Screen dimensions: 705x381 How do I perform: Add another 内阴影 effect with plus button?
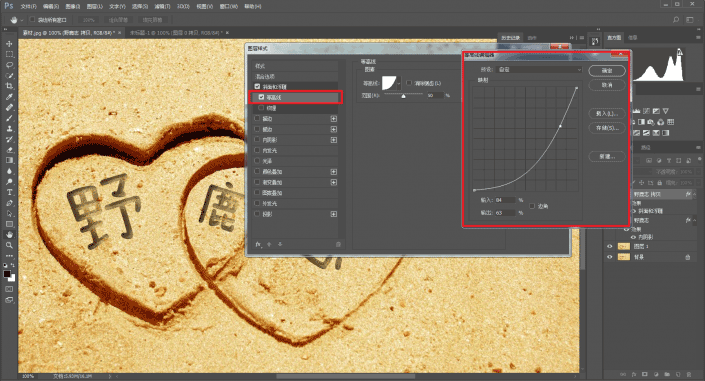tap(334, 140)
